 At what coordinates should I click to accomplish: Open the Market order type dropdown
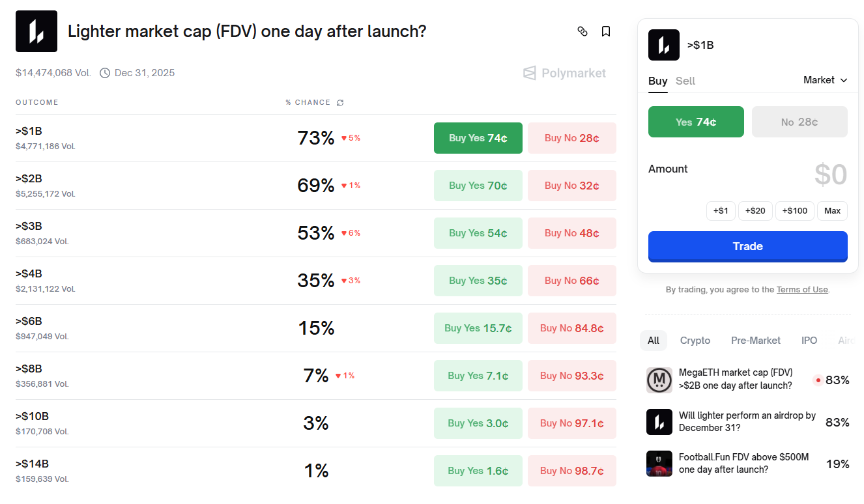pos(825,80)
